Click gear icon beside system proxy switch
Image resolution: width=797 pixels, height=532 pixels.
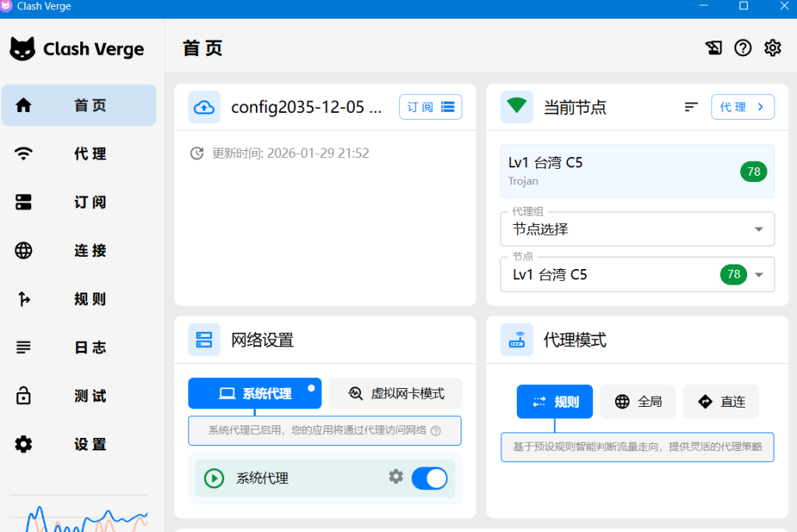[396, 477]
